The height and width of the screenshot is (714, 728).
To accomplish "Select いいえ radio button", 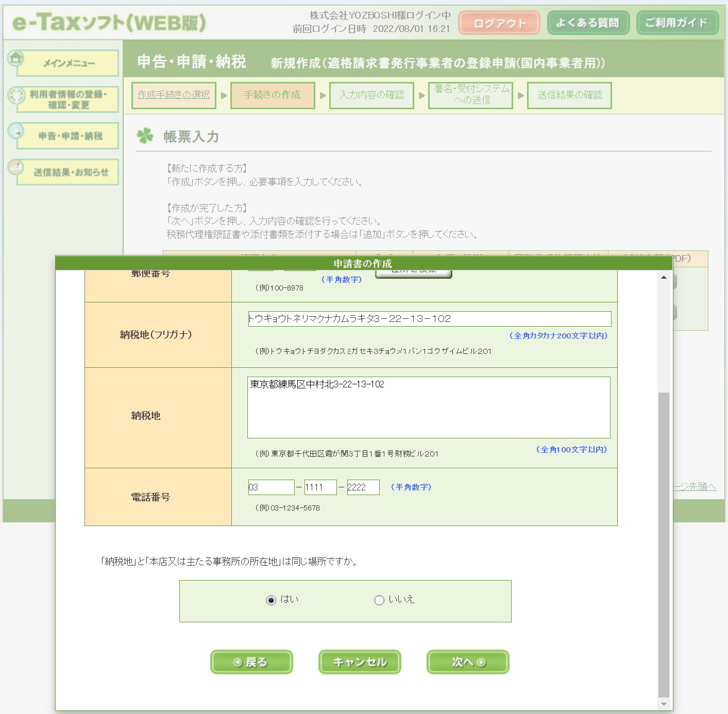I will [x=379, y=600].
